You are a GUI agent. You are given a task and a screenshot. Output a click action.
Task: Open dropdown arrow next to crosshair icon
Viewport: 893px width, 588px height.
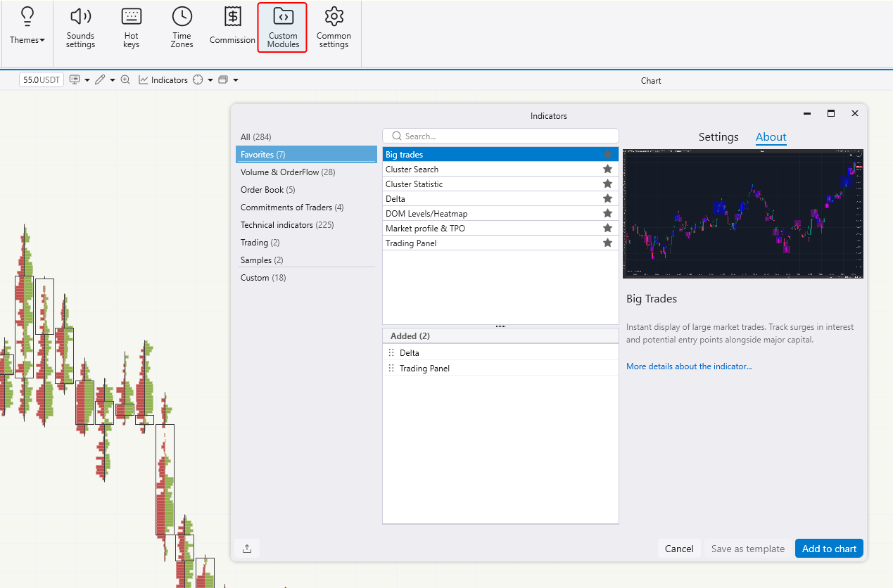210,80
